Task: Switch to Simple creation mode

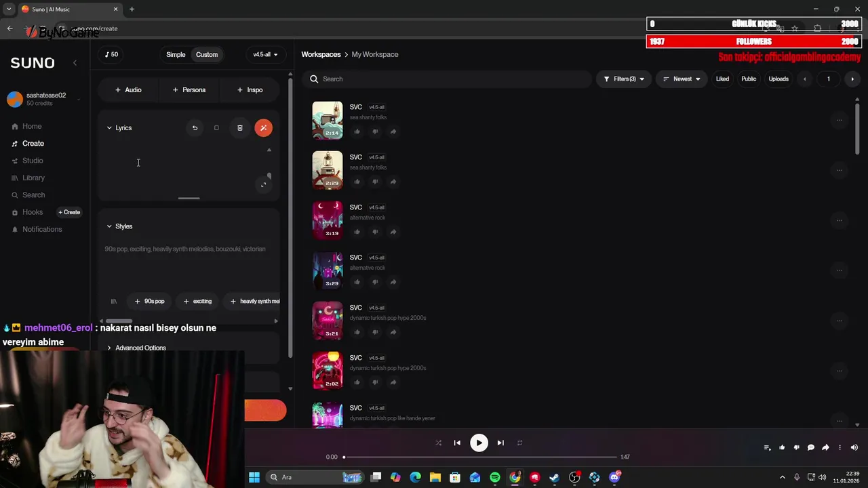Action: [176, 54]
